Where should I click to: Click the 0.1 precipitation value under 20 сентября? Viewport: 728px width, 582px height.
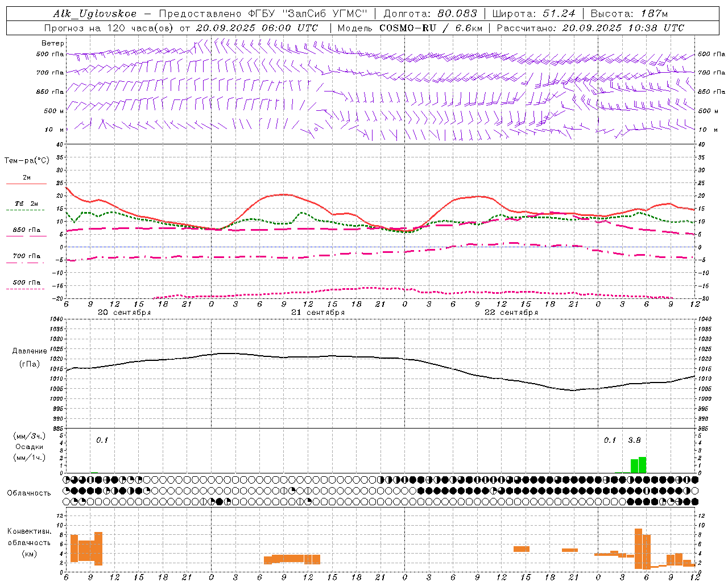click(102, 440)
